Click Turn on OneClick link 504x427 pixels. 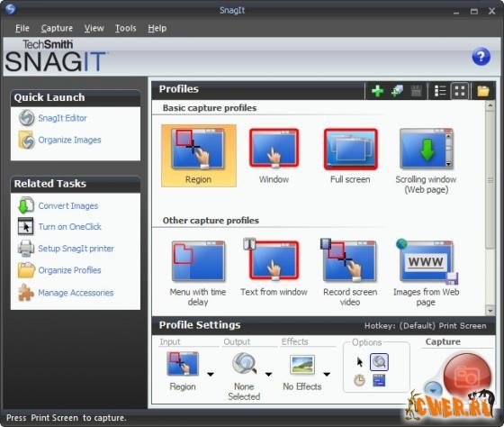click(x=70, y=227)
